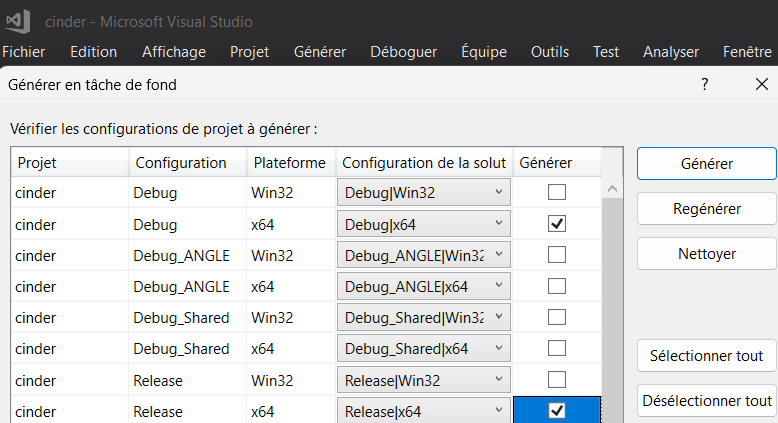Check Générer for Debug_ANGLE x64 row
The height and width of the screenshot is (423, 778).
(x=557, y=286)
